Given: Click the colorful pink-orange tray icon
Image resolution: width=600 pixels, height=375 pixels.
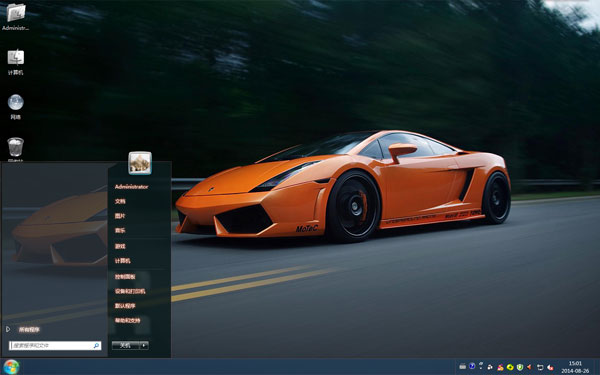Looking at the screenshot, I should click(x=500, y=367).
